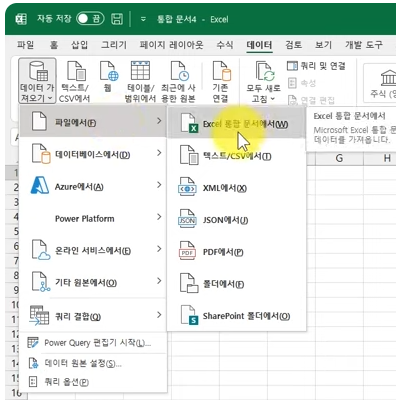The image size is (396, 400).
Task: Expand the 온라인 서비스에서(E) submenu
Action: click(93, 250)
